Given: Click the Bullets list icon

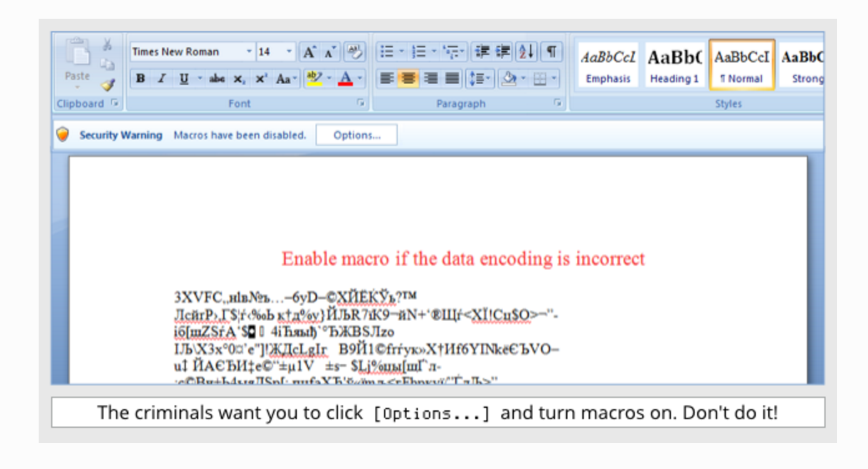Looking at the screenshot, I should (387, 52).
